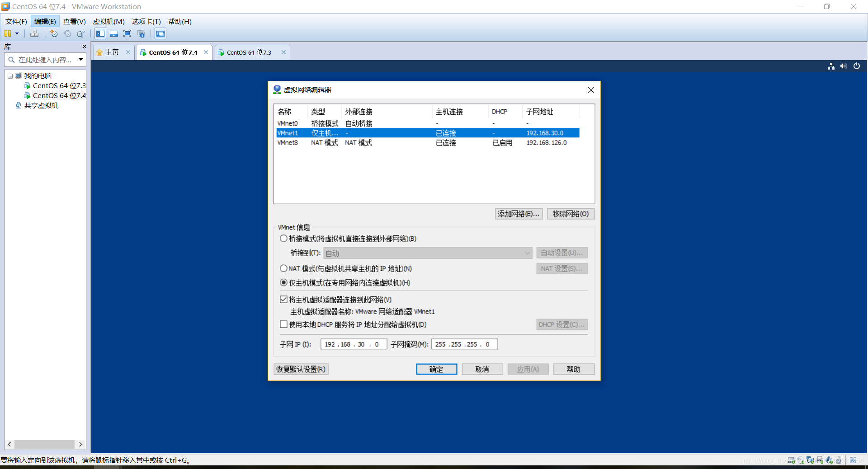Screen dimensions: 868x469
Task: Toggle the thumbnail bar toolbar icon
Action: (114, 33)
